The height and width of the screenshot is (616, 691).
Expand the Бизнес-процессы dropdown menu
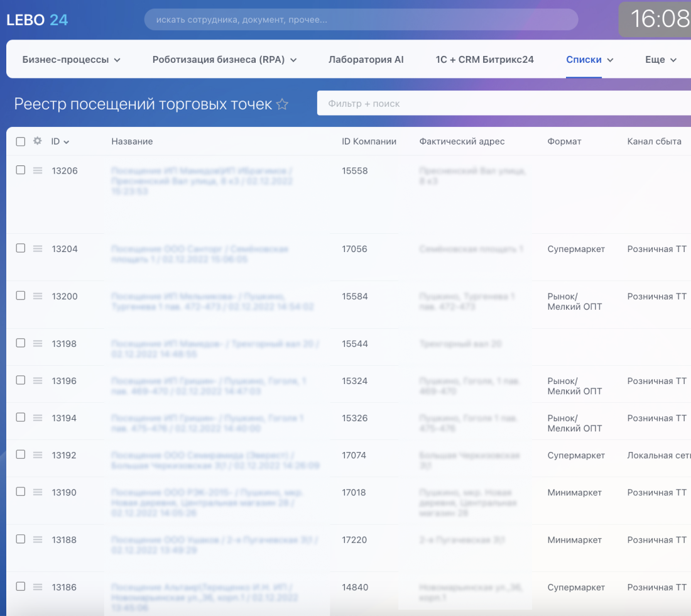click(71, 60)
